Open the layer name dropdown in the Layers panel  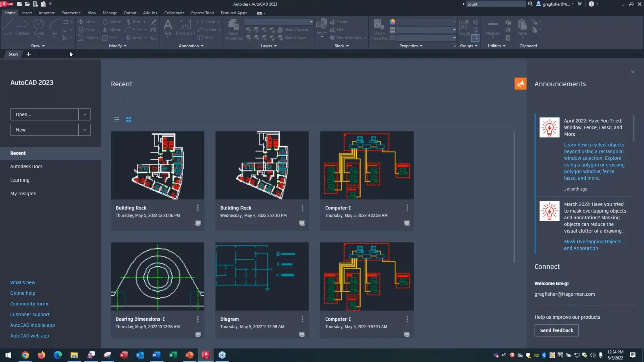(279, 22)
